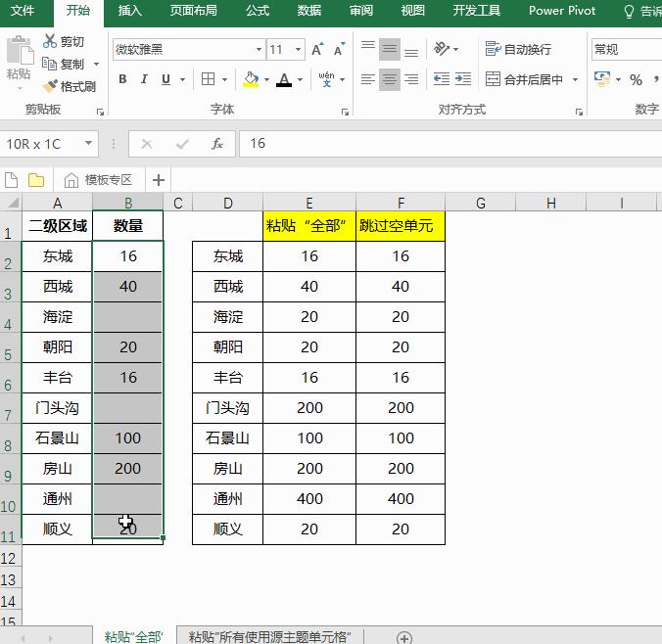Image resolution: width=662 pixels, height=644 pixels.
Task: Click the insert function fx icon
Action: click(x=217, y=144)
